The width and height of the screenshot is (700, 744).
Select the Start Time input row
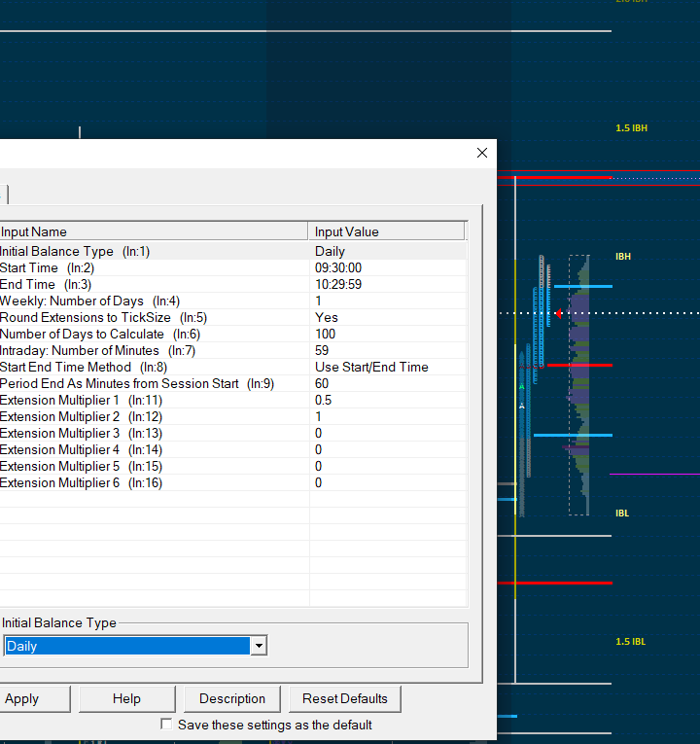coord(49,267)
